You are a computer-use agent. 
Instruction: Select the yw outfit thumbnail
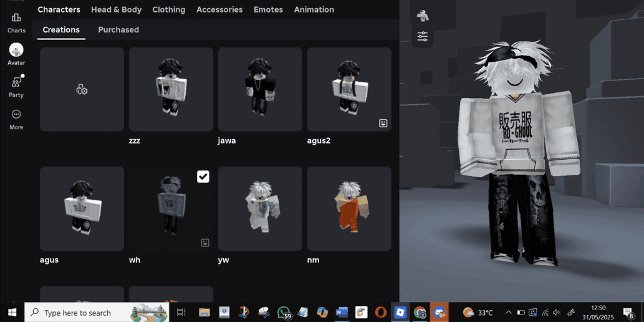click(x=260, y=208)
